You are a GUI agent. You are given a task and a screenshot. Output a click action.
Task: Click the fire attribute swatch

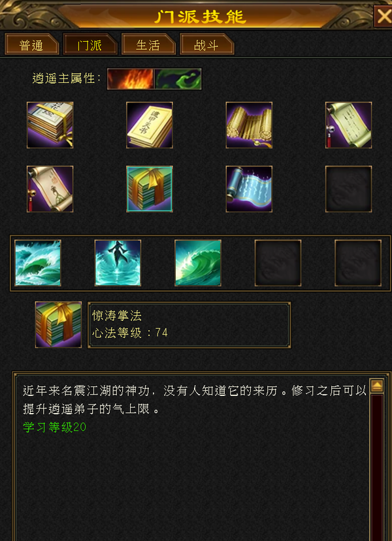[131, 79]
